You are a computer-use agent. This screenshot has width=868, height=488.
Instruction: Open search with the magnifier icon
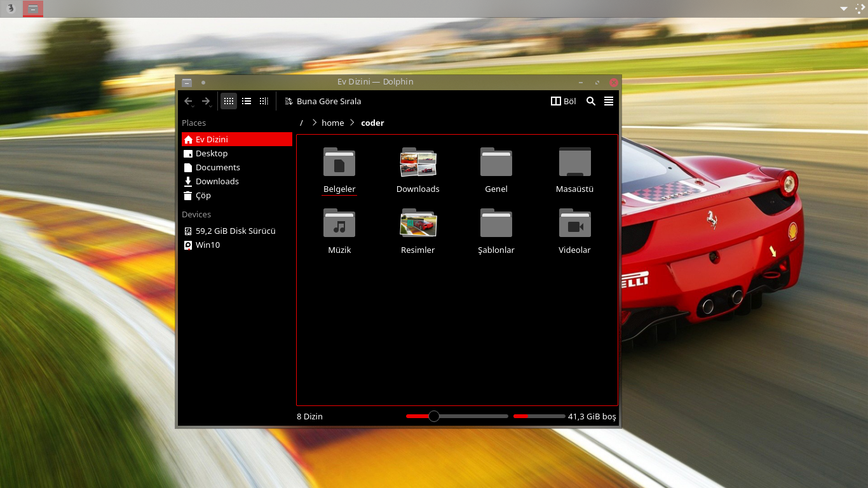click(591, 101)
